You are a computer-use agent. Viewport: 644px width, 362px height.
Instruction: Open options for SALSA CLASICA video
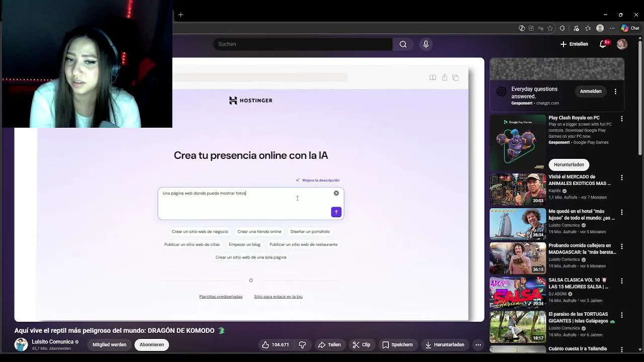[622, 281]
